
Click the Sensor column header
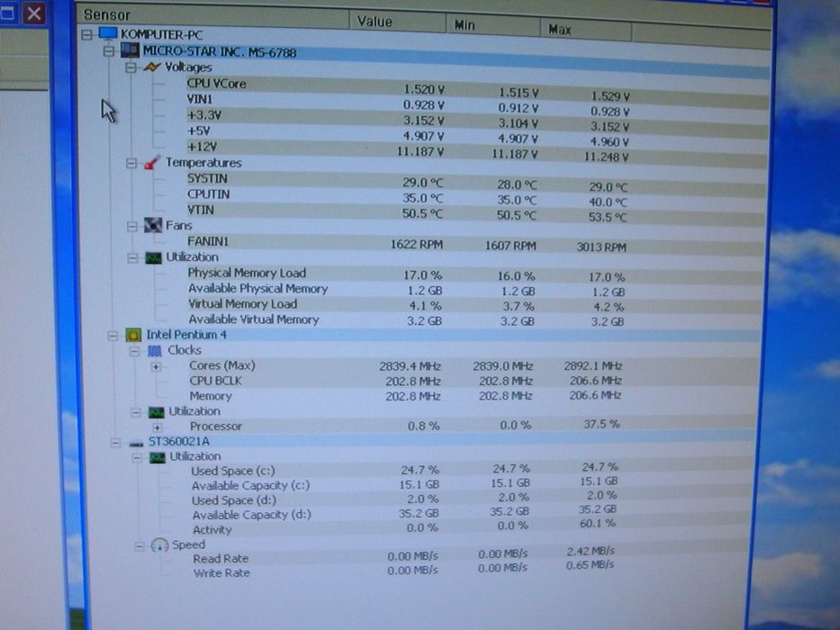click(x=213, y=16)
